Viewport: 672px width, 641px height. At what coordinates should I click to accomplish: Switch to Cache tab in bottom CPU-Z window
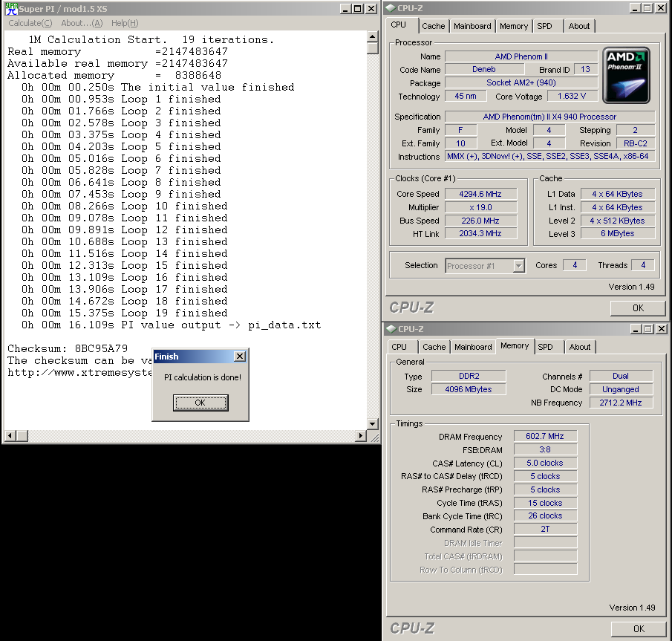point(434,347)
